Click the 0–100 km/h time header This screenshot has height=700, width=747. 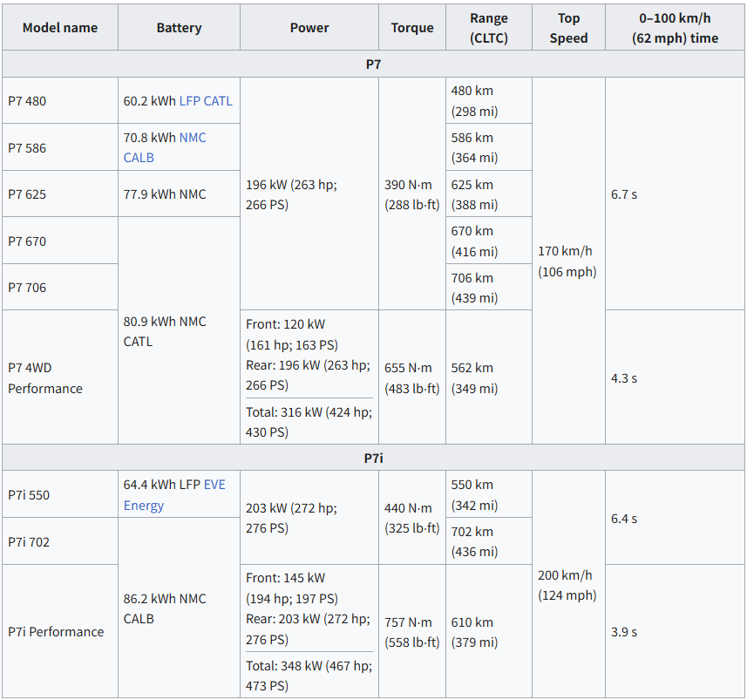675,28
